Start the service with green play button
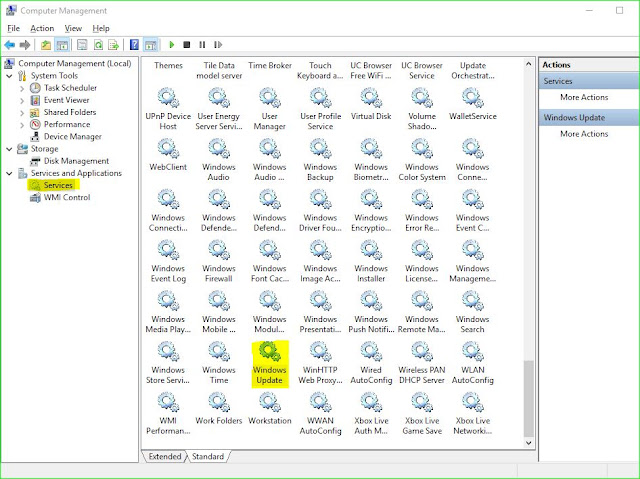 (x=172, y=45)
